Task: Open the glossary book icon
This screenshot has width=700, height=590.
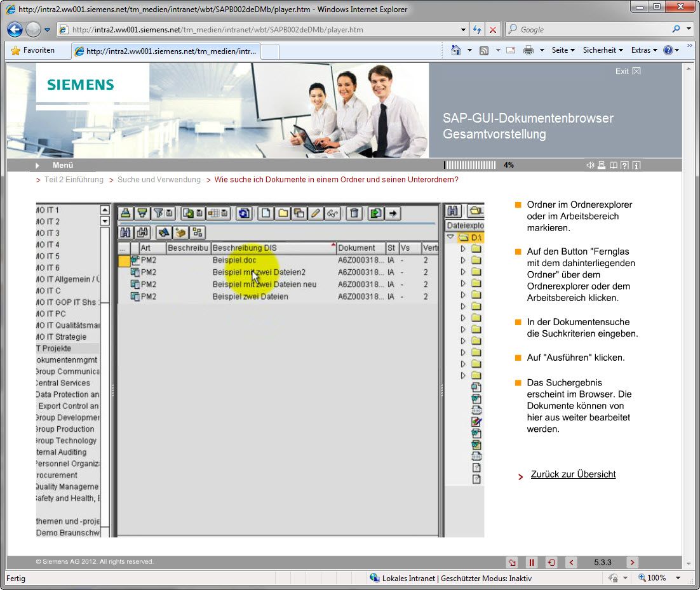Action: [613, 165]
